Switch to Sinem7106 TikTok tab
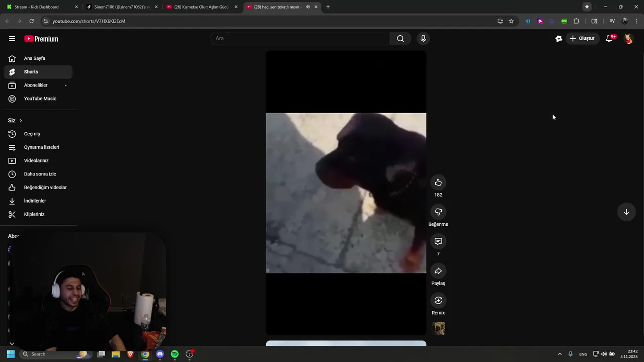Screen dimensions: 644x362 point(122,7)
